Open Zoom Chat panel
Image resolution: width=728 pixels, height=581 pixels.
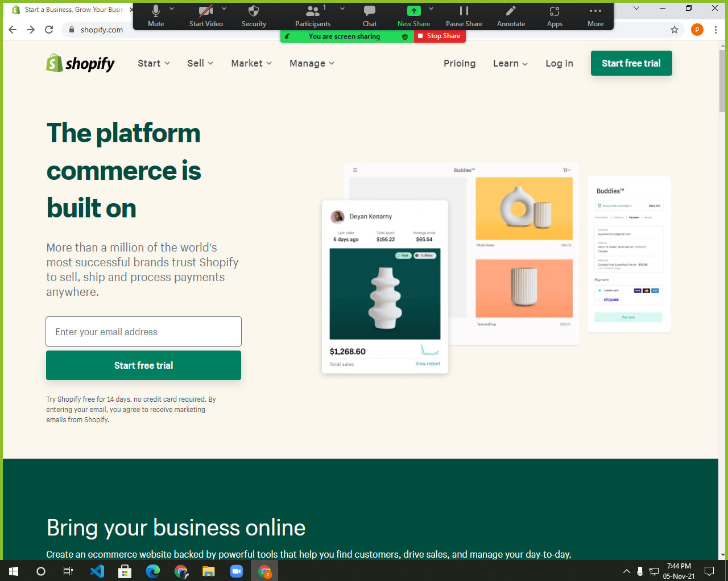[x=370, y=16]
